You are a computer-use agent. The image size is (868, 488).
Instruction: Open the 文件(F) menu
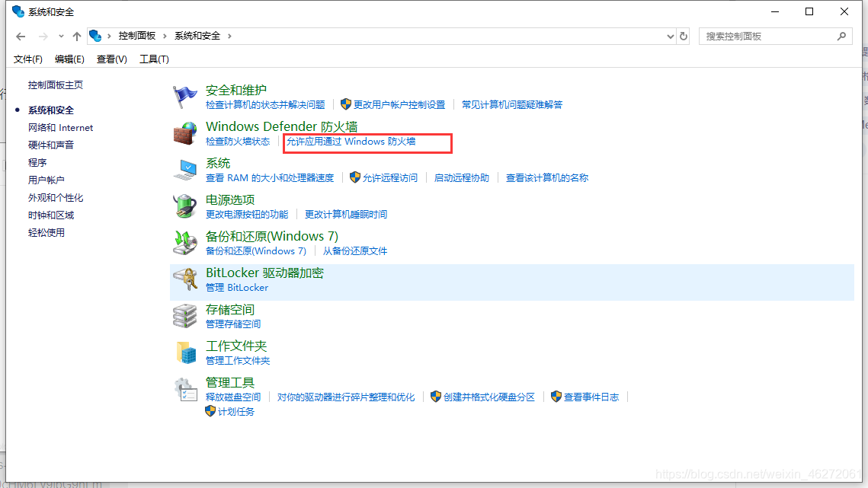pyautogui.click(x=27, y=59)
